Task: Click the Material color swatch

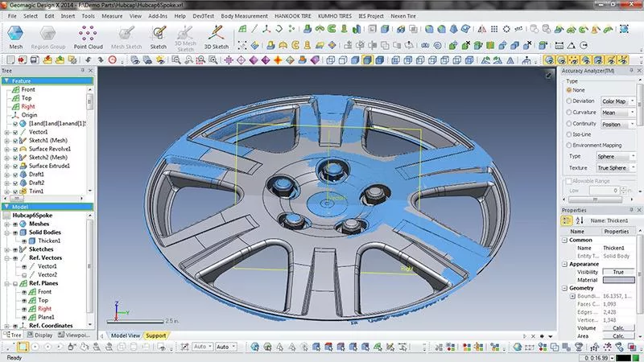Action: click(x=618, y=279)
